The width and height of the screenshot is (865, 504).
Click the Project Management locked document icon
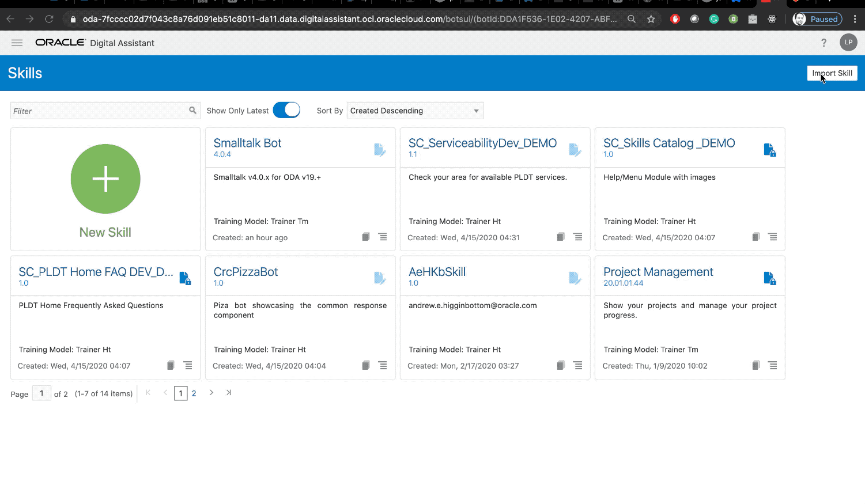coord(770,278)
